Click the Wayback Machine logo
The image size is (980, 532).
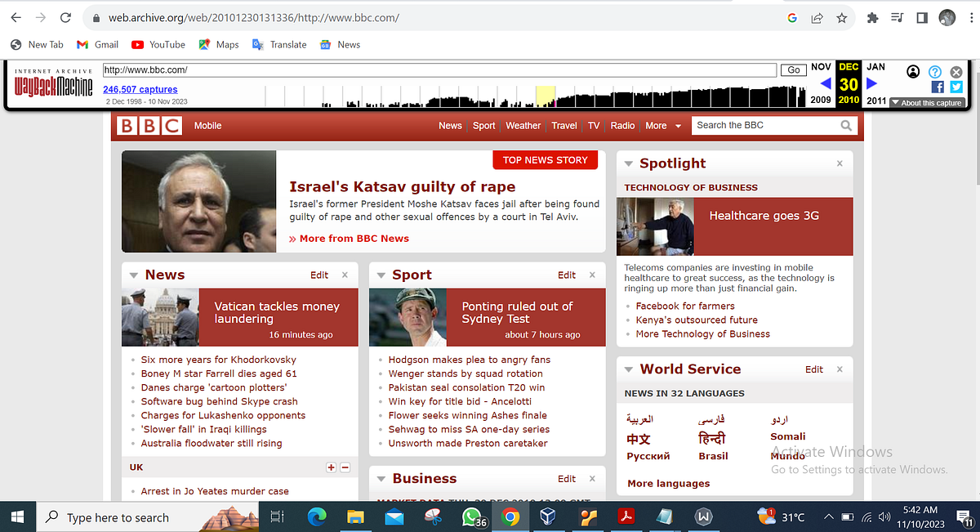[x=53, y=84]
